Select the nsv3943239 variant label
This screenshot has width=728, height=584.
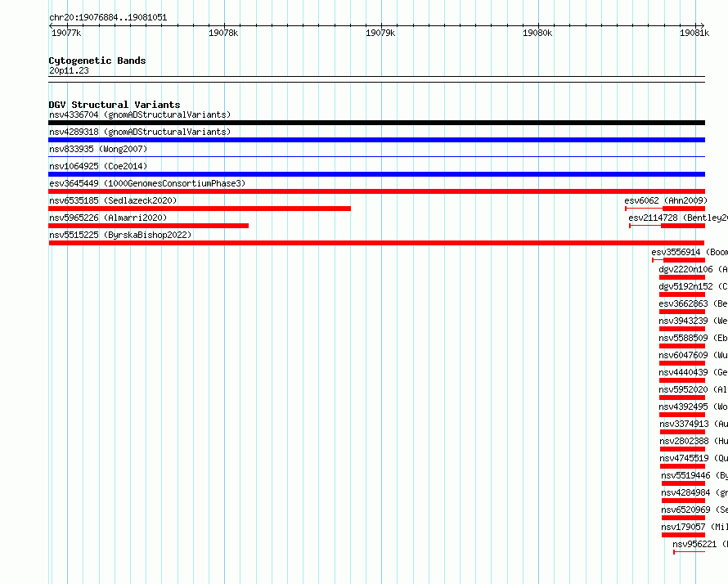pos(693,321)
